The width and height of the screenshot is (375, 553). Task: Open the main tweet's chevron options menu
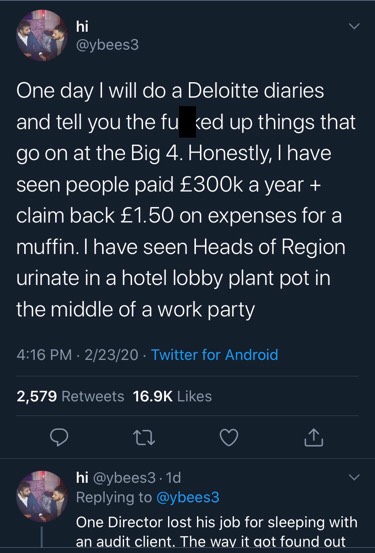click(x=353, y=26)
